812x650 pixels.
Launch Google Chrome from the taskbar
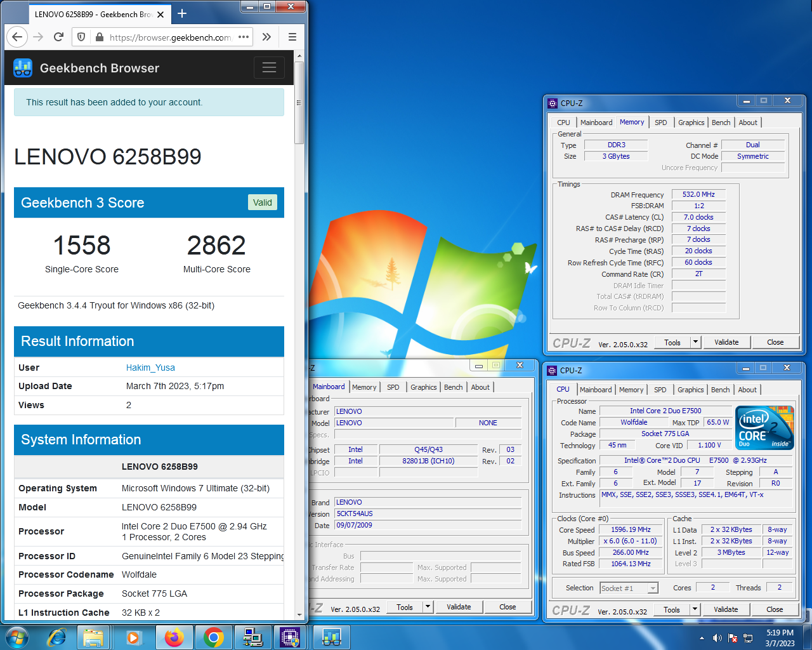214,637
